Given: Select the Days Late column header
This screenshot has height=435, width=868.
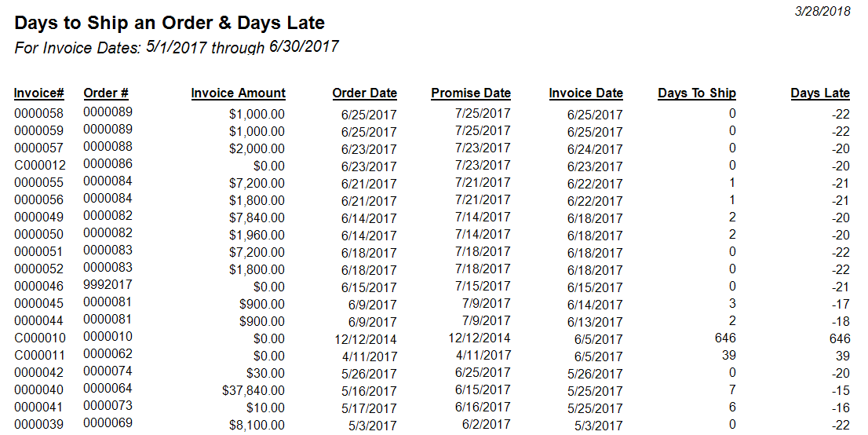Looking at the screenshot, I should 820,94.
